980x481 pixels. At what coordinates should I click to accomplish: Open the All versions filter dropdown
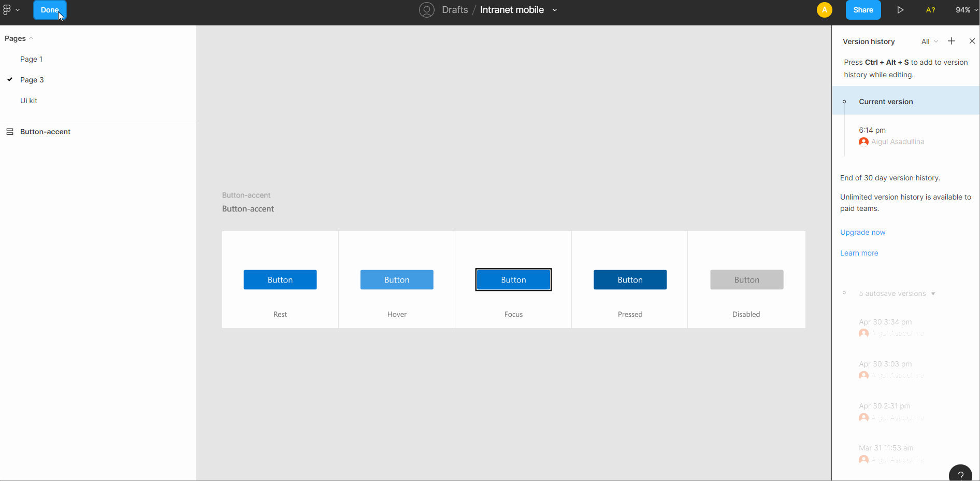coord(929,41)
